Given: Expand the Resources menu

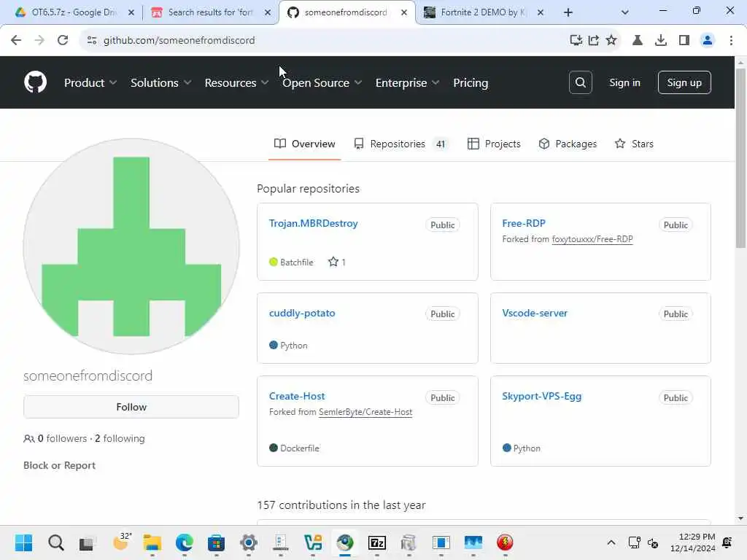Looking at the screenshot, I should click(236, 83).
